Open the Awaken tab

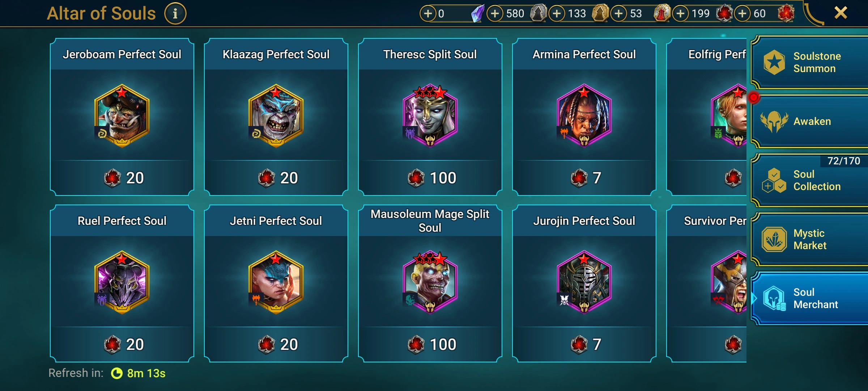(x=809, y=121)
